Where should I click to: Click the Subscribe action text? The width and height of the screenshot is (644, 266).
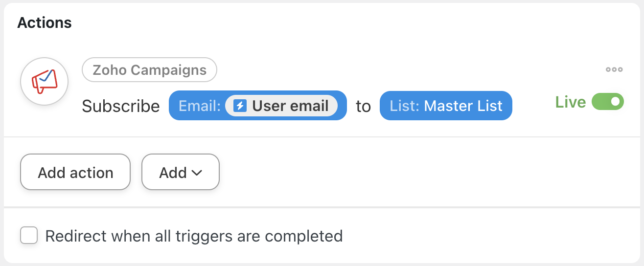tap(121, 106)
